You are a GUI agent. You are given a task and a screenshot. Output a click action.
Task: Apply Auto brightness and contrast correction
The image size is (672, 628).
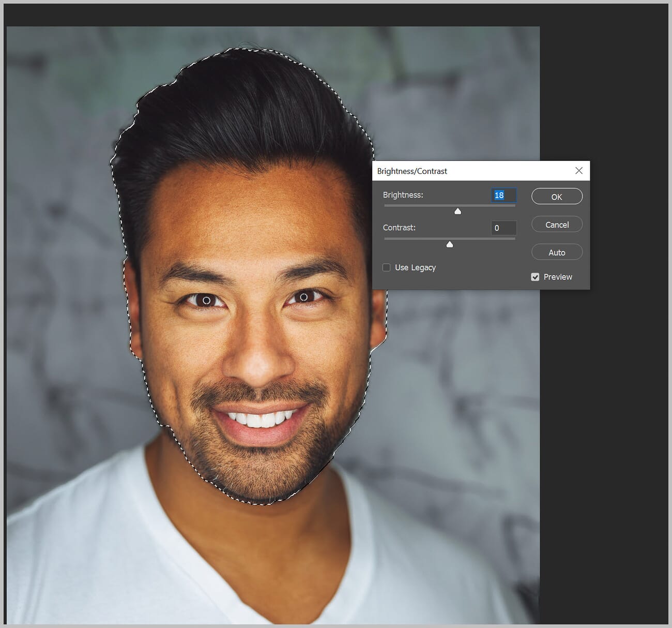tap(557, 252)
